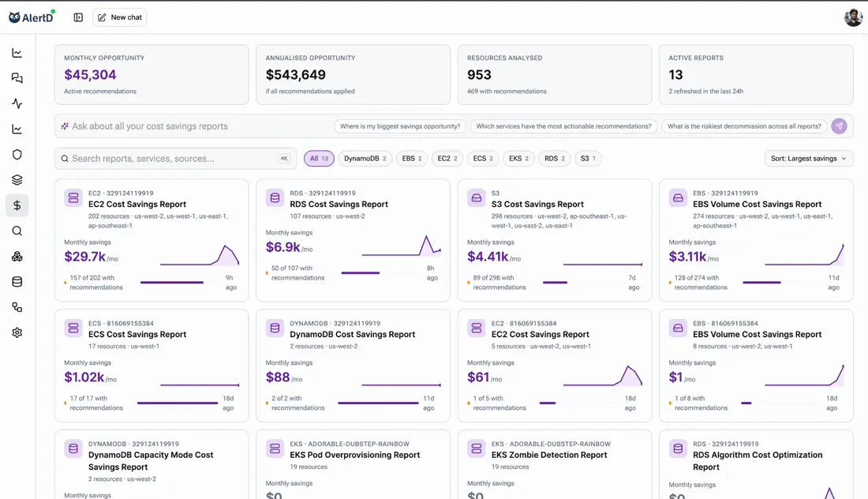Filter reports by RDS

pos(554,159)
